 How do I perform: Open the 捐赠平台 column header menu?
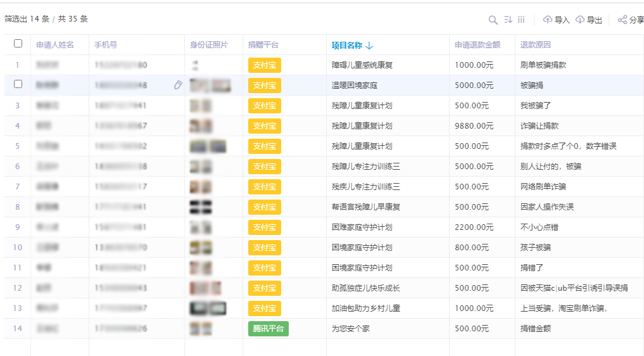263,45
